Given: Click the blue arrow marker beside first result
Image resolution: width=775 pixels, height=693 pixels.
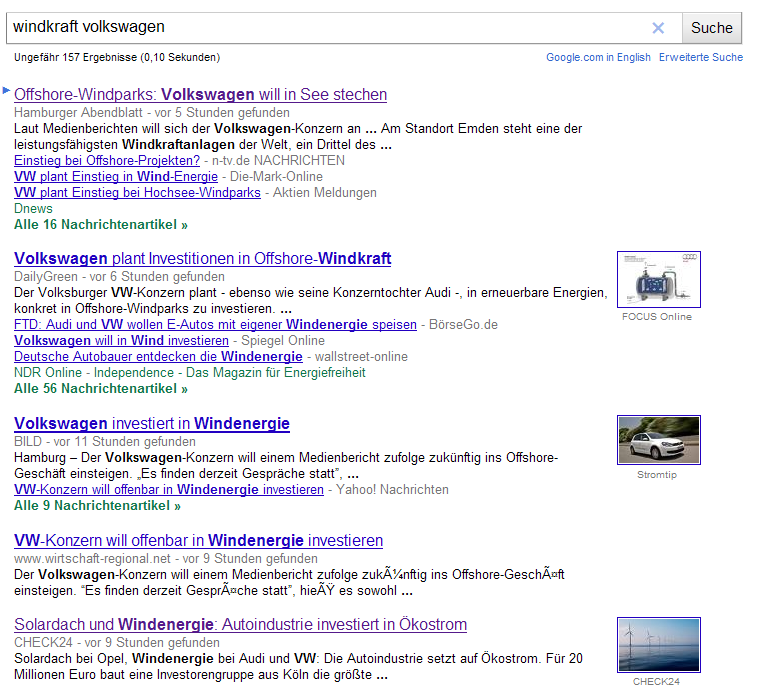Looking at the screenshot, I should 6,90.
